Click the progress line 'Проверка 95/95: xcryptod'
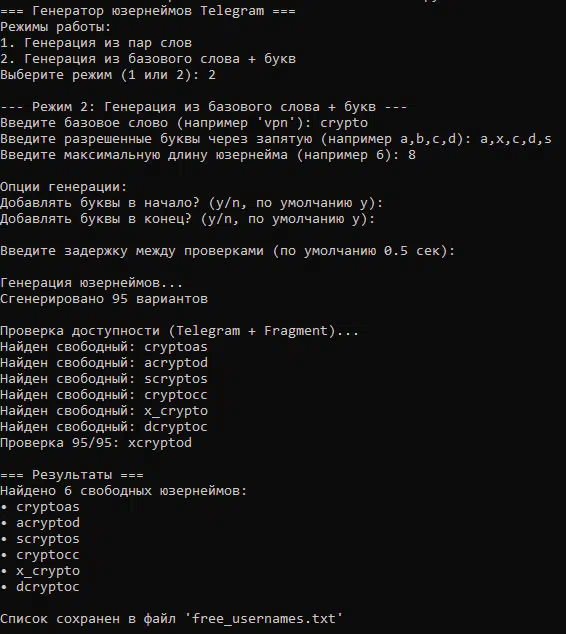The height and width of the screenshot is (634, 566). coord(96,443)
